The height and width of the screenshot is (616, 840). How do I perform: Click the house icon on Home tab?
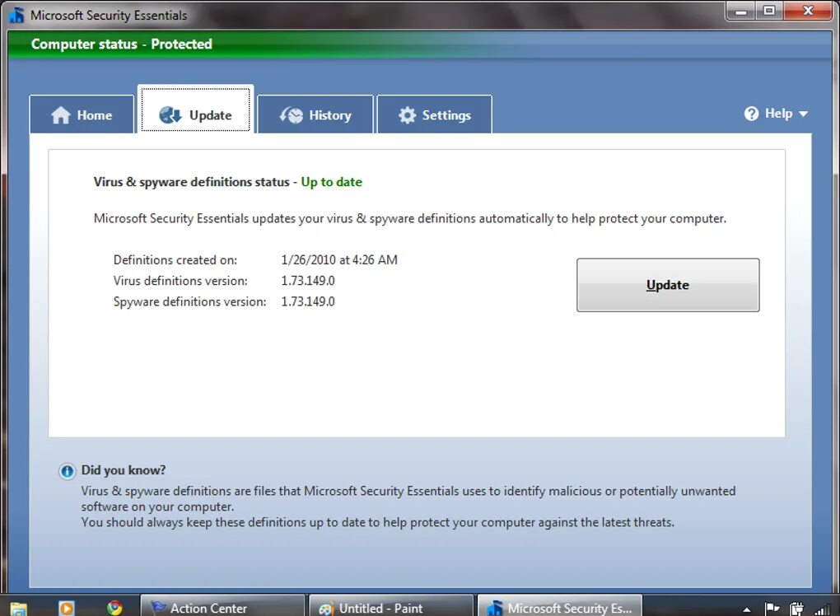click(61, 115)
